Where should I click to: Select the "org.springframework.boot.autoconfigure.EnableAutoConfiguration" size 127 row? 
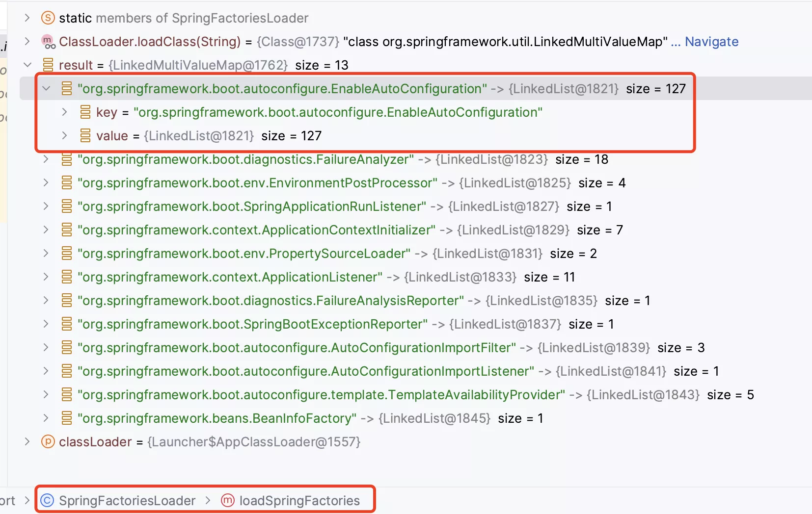pos(381,89)
